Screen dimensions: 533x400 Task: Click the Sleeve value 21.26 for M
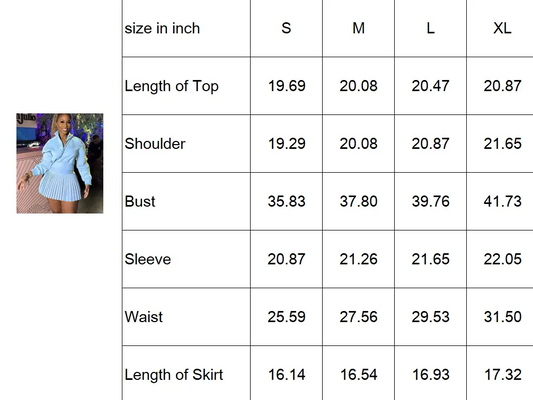(358, 259)
